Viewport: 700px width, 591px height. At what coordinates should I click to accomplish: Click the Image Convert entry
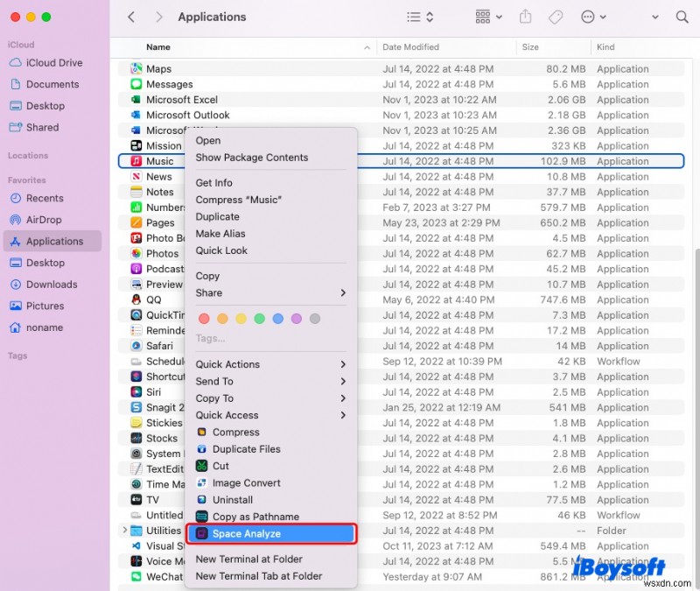point(270,483)
